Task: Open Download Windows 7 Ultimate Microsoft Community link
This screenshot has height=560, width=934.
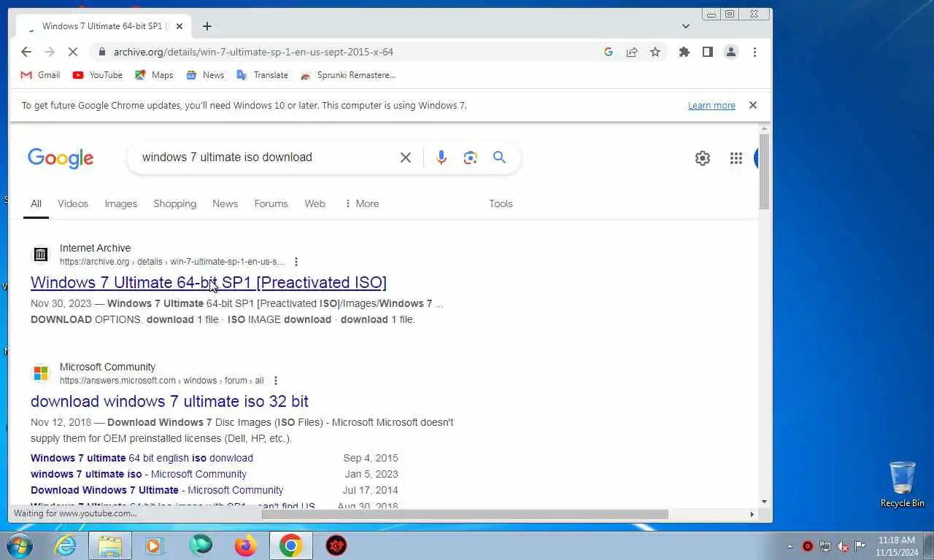Action: tap(157, 490)
